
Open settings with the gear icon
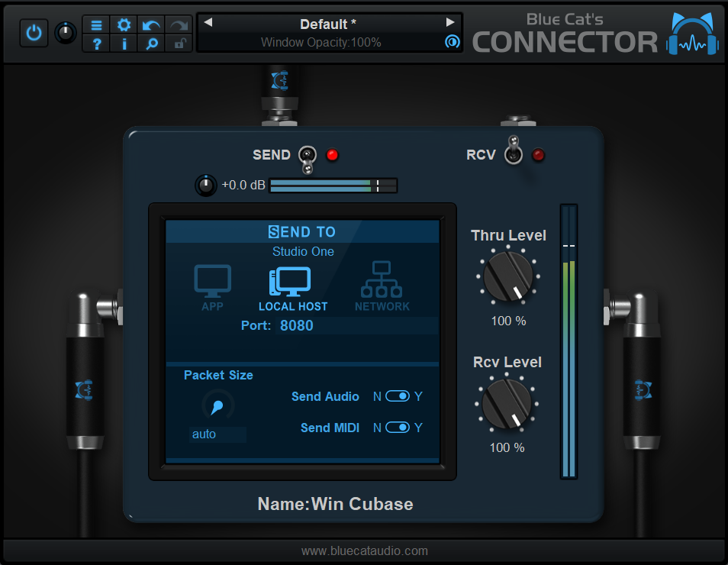124,25
